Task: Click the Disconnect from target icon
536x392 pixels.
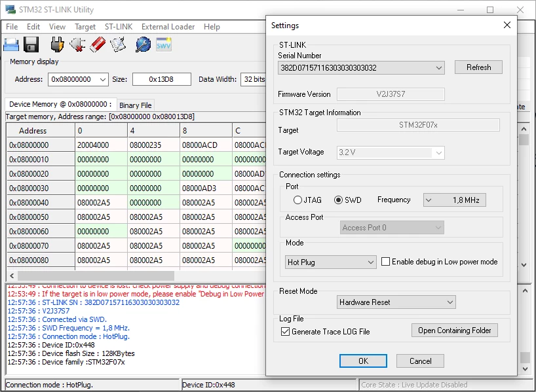Action: pos(77,45)
